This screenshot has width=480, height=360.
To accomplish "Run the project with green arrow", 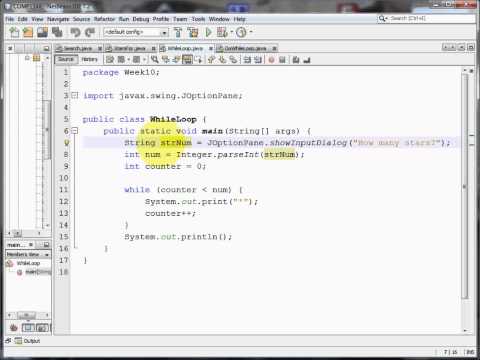I will (209, 32).
